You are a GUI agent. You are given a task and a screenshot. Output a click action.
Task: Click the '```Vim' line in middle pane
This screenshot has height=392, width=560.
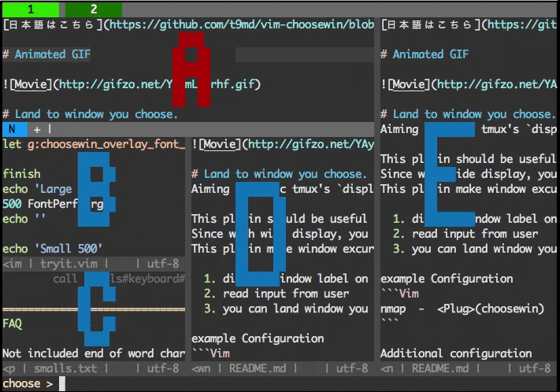pyautogui.click(x=211, y=353)
